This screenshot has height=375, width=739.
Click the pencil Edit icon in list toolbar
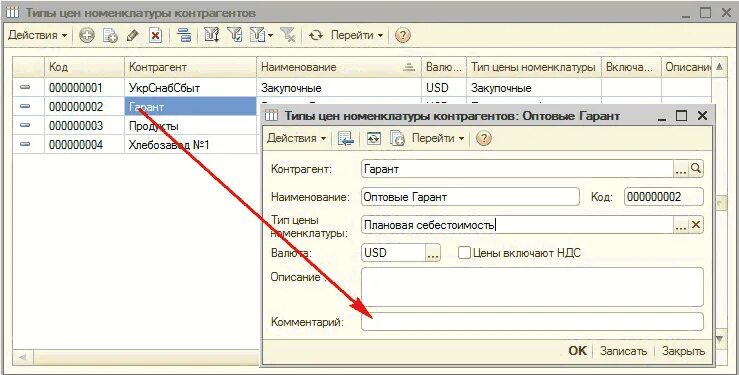click(x=133, y=35)
